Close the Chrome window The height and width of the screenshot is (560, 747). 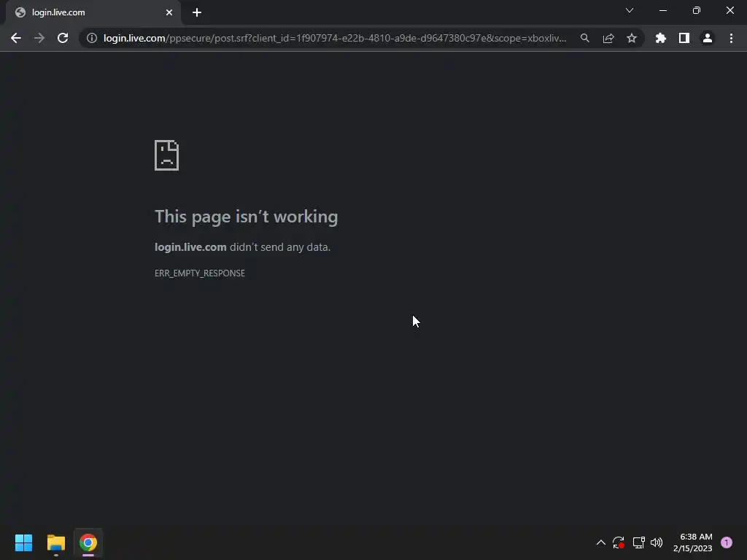[729, 10]
